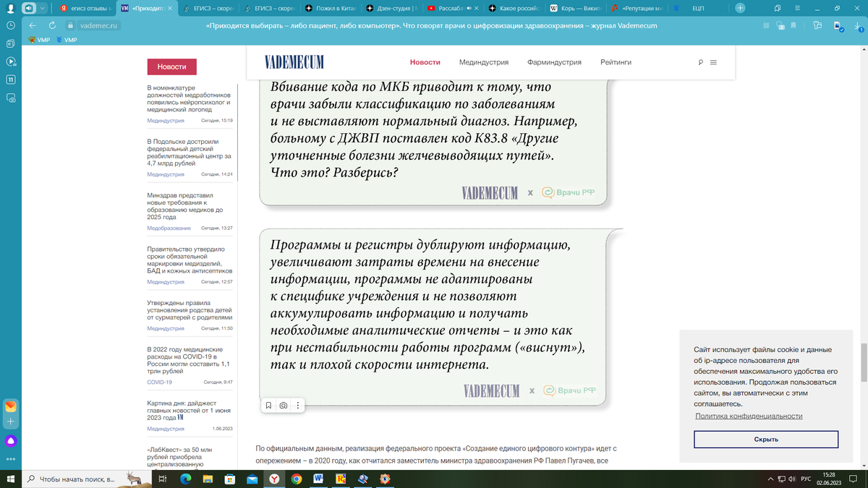Screen dimensions: 868x488
Task: Open the Mail app from the taskbar
Action: (252, 479)
